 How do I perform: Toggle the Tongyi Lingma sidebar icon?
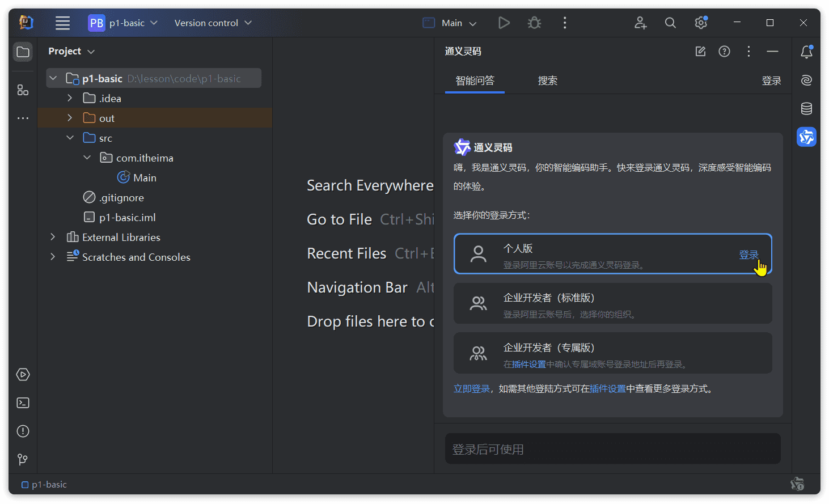pyautogui.click(x=806, y=137)
